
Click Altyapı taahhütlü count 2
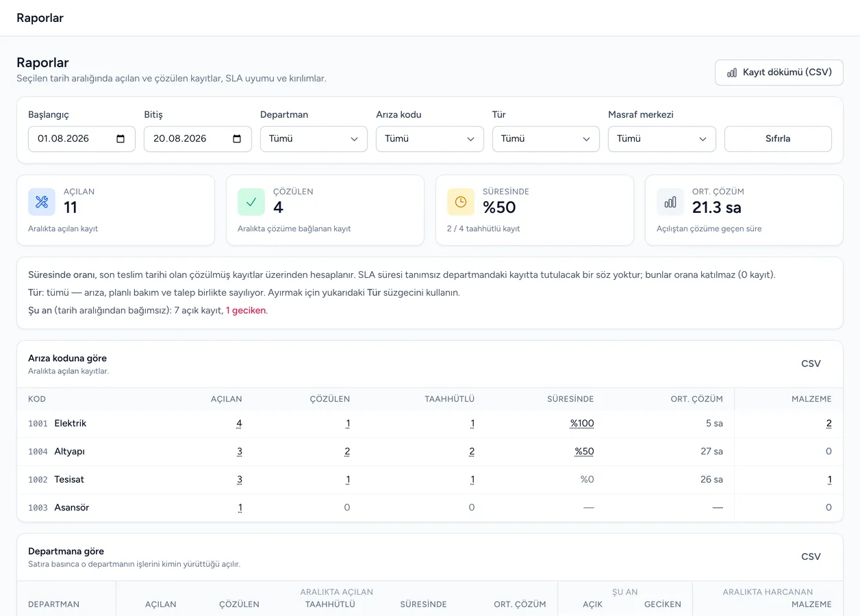(472, 452)
